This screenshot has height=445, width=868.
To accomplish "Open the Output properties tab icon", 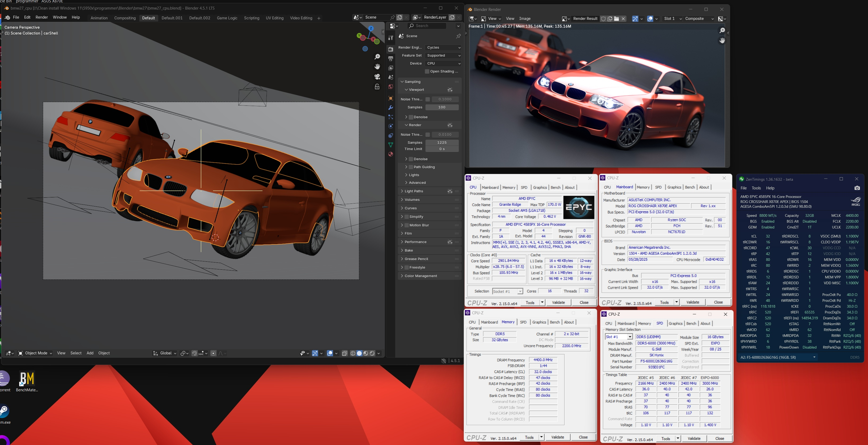I will [391, 58].
